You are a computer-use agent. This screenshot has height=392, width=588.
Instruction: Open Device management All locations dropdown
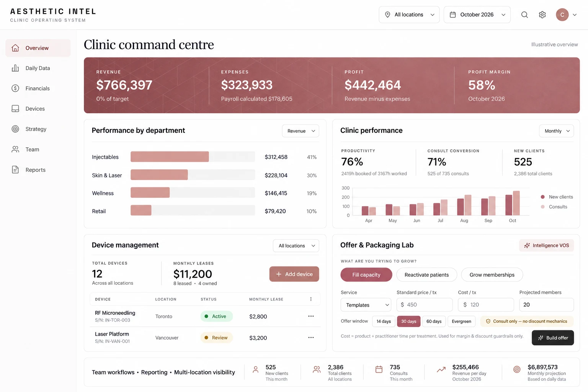pos(296,246)
